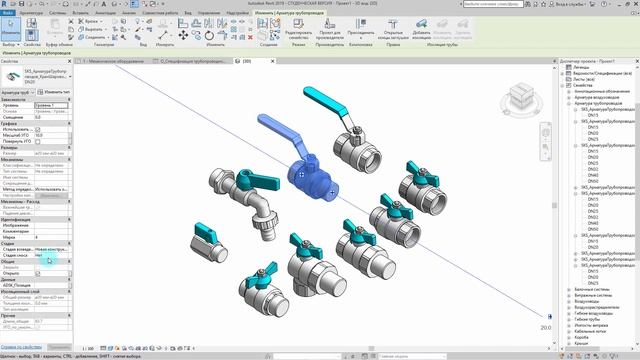This screenshot has height=360, width=640.
Task: Expand Кабельные лотки in project browser
Action: pyautogui.click(x=569, y=331)
